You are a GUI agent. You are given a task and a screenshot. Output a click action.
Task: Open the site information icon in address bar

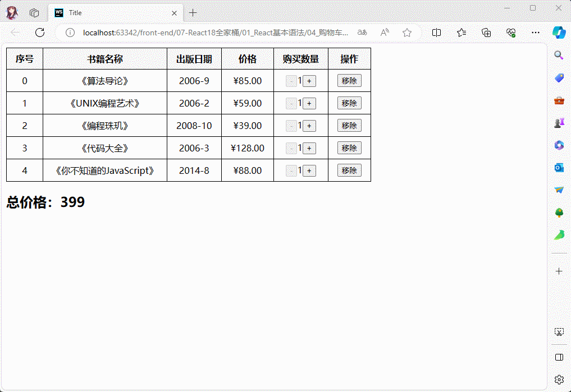(x=70, y=33)
